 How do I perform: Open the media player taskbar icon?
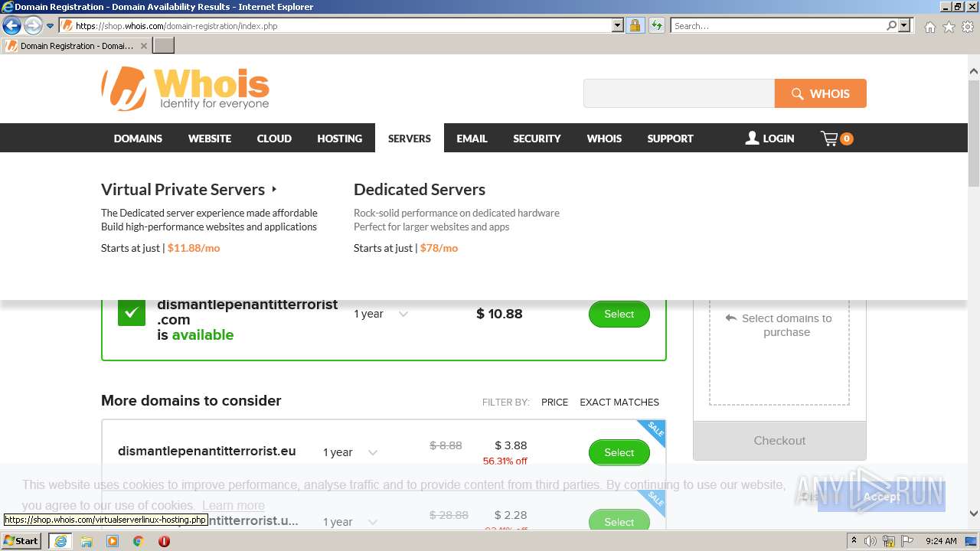coord(113,541)
